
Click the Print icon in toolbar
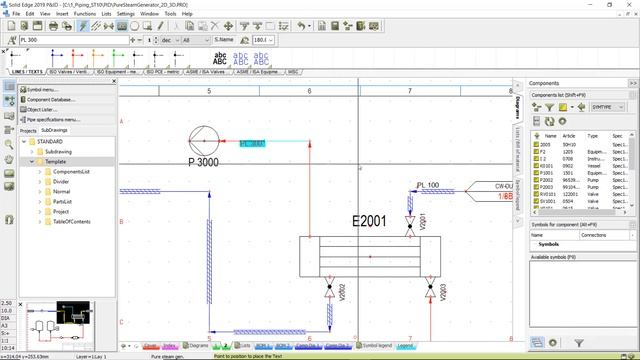point(53,26)
